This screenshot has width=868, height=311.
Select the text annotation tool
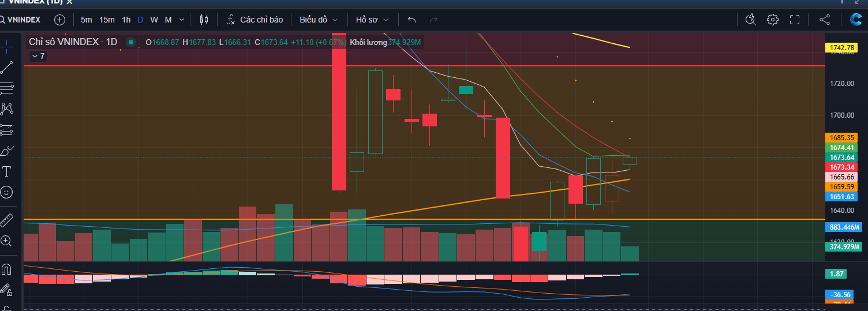(7, 171)
